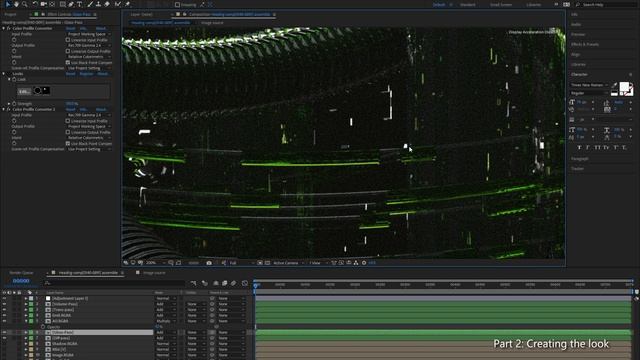This screenshot has width=640, height=360.
Task: Open the viewer resolution dropdown showing Full
Action: (241, 263)
